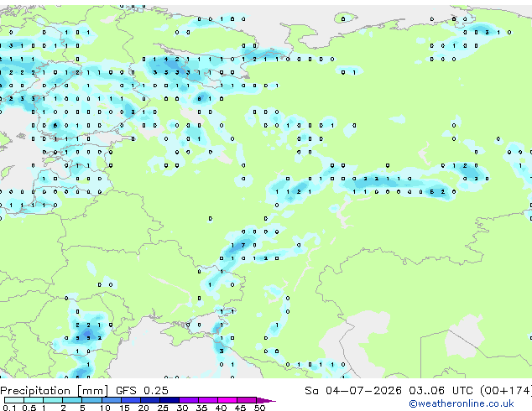The height and width of the screenshot is (411, 532).
Task: Pick the 1–2 mm legend swatch
Action: point(53,400)
